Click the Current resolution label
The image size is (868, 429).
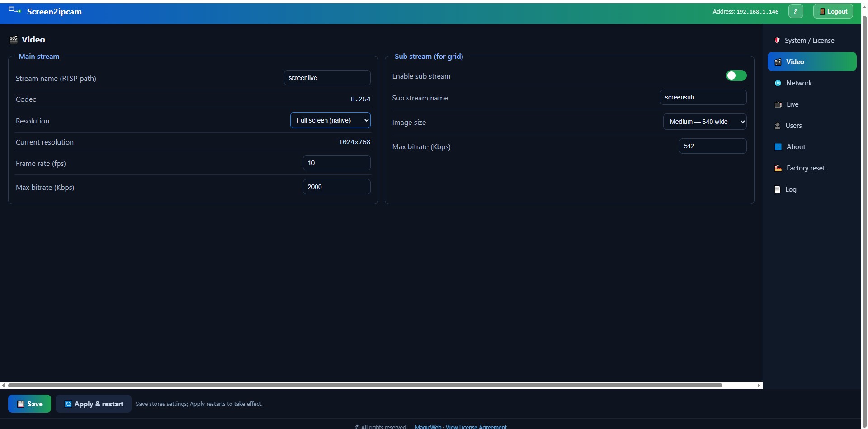[x=45, y=142]
